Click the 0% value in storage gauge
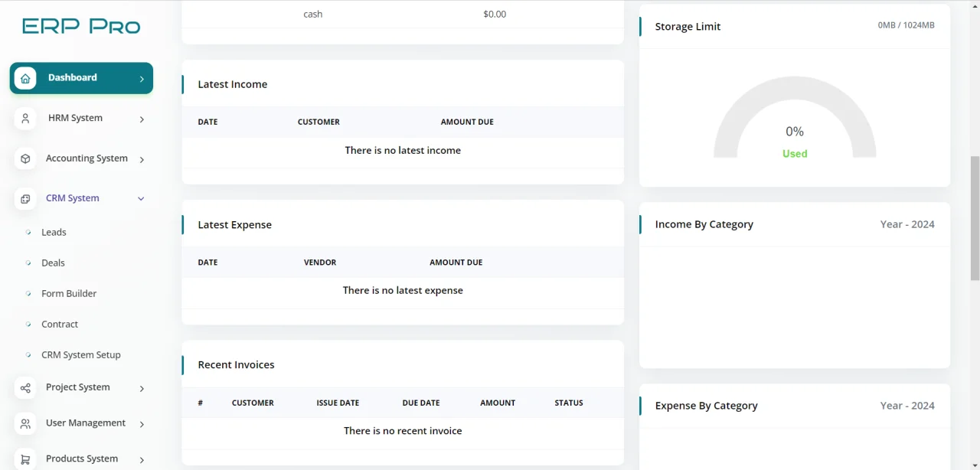 pyautogui.click(x=795, y=132)
